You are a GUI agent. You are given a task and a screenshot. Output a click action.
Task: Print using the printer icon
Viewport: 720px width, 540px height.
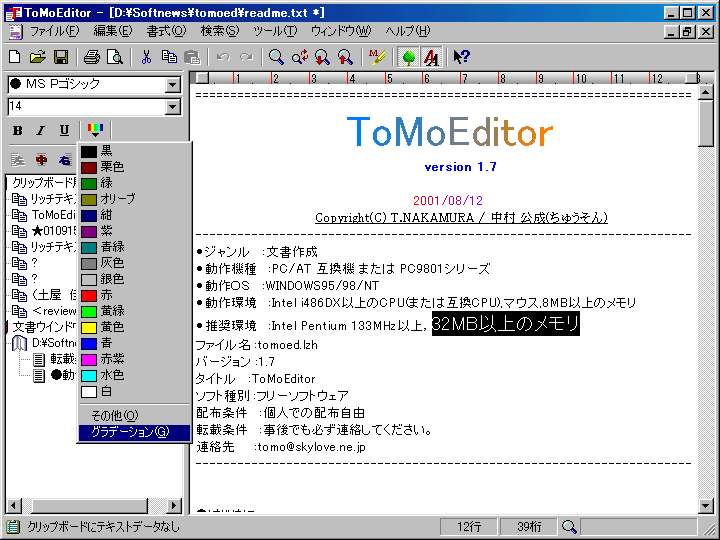coord(92,57)
